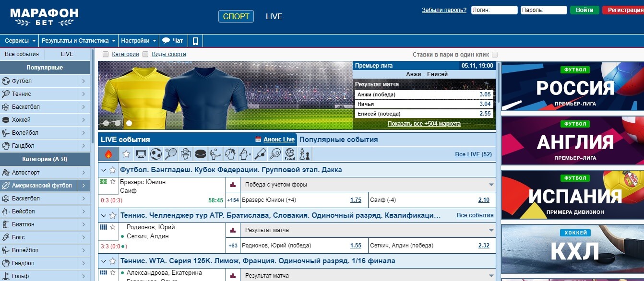Favorite the Родионов, Юрий match star
This screenshot has width=644, height=281.
coord(113,227)
